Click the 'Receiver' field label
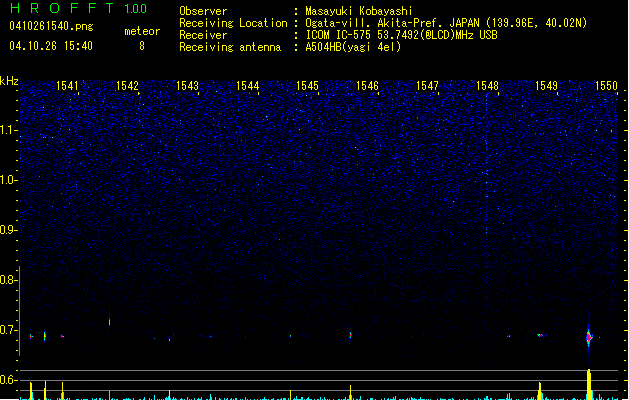The image size is (629, 400). (x=203, y=35)
